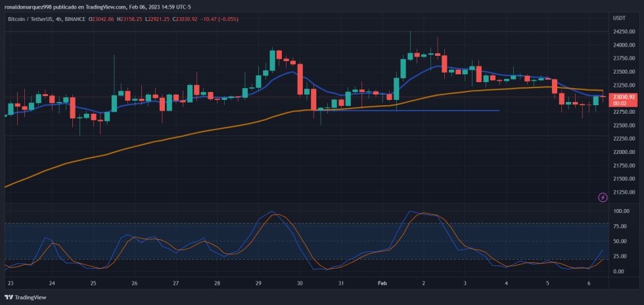
Task: Click the Feb date marker on time axis
Action: pos(382,283)
